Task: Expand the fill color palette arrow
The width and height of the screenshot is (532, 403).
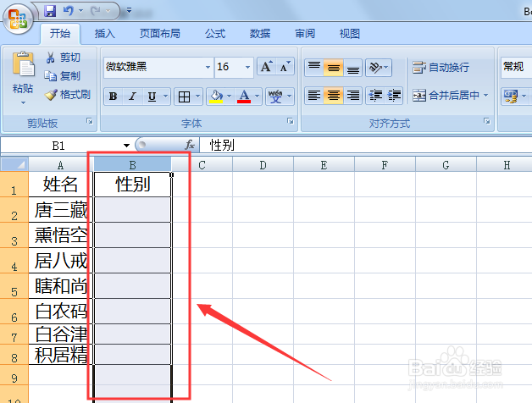Action: pyautogui.click(x=229, y=97)
